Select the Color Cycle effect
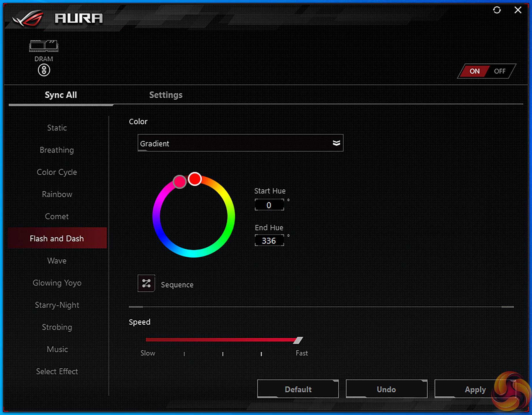The image size is (532, 415). coord(57,172)
